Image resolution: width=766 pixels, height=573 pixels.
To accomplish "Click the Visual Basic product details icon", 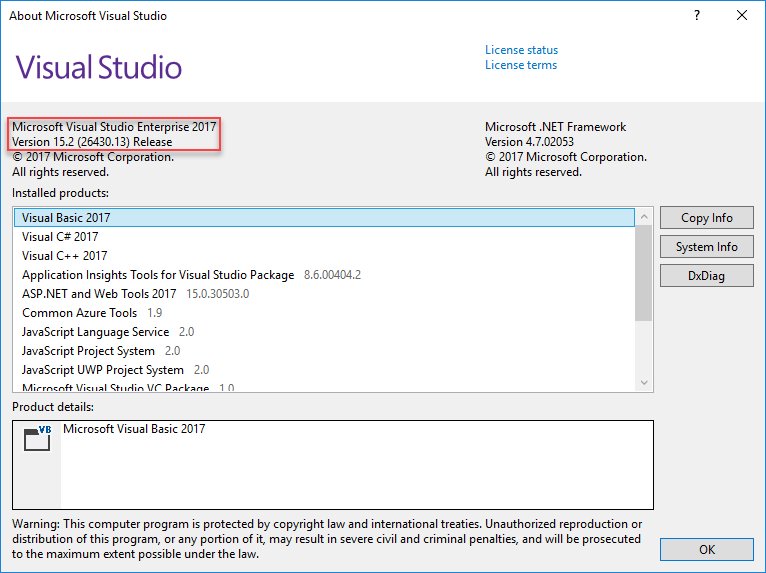I will [x=37, y=438].
